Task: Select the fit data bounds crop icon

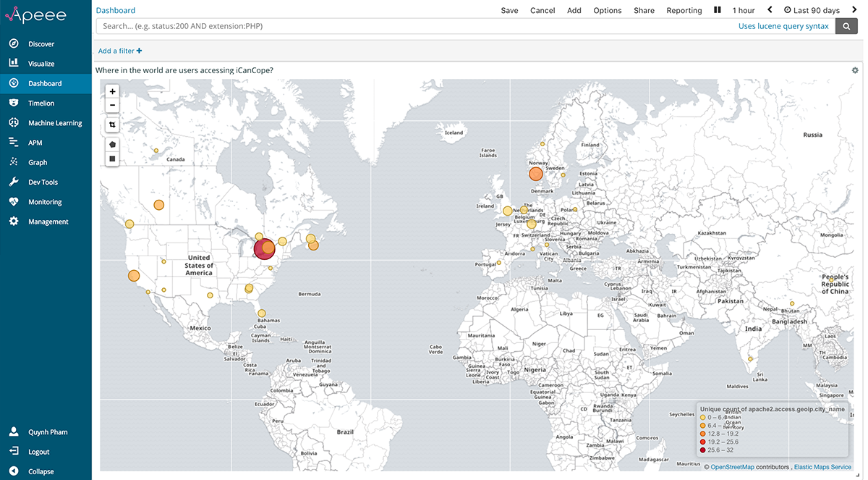Action: (112, 125)
